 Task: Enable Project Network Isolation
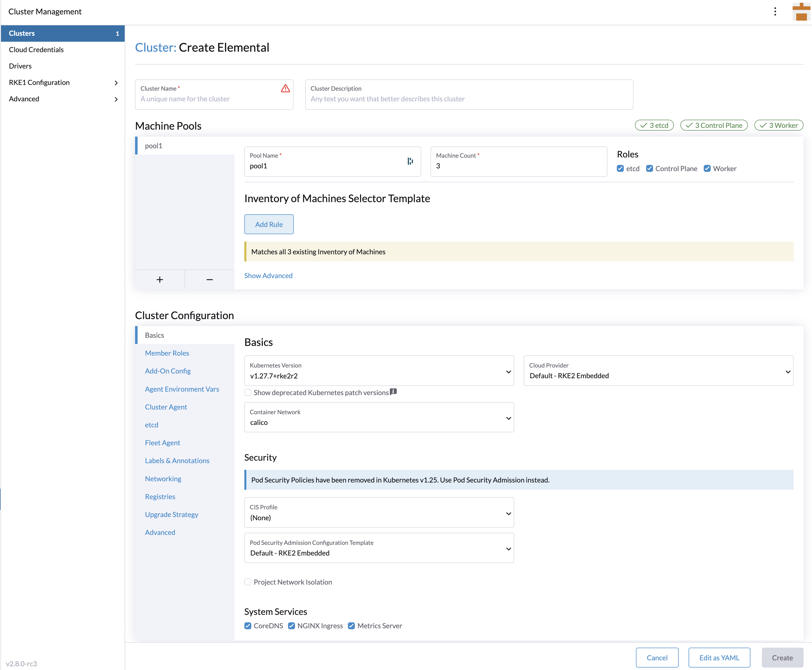247,582
